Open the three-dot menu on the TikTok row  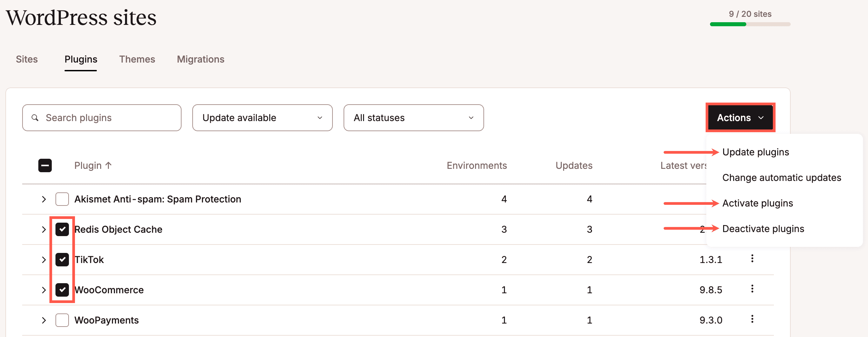(x=752, y=259)
